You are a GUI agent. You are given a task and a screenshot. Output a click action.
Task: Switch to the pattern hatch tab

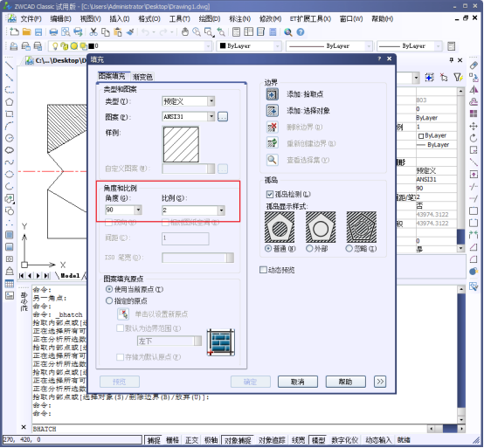pos(112,76)
